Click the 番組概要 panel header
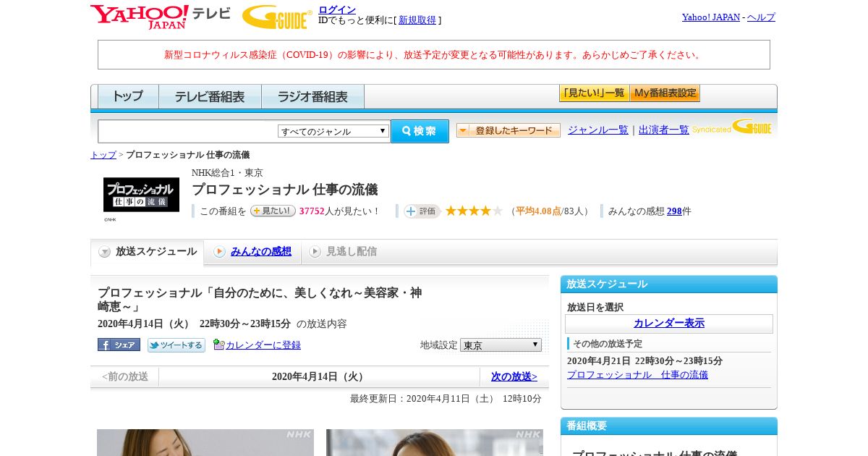This screenshot has height=456, width=868. click(x=669, y=426)
